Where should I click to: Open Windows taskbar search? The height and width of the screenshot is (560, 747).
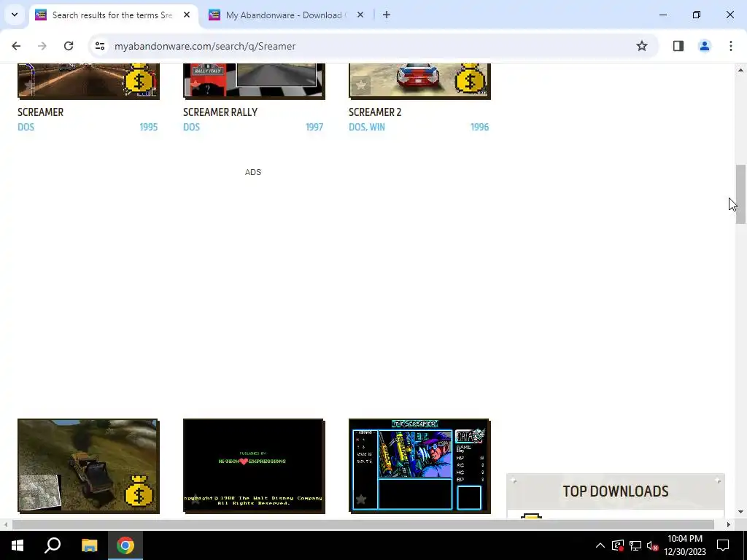pyautogui.click(x=53, y=545)
